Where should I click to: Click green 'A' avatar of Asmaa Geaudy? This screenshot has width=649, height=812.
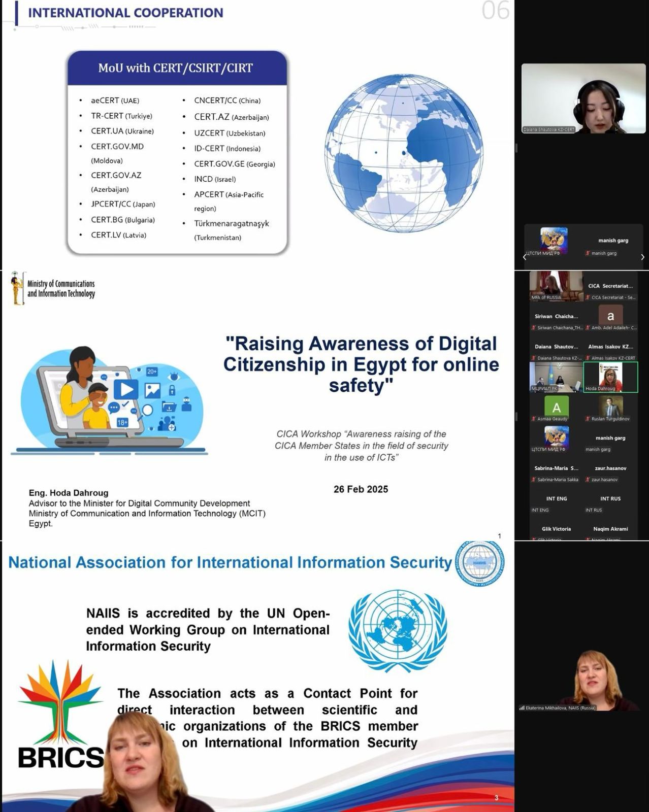(x=556, y=407)
